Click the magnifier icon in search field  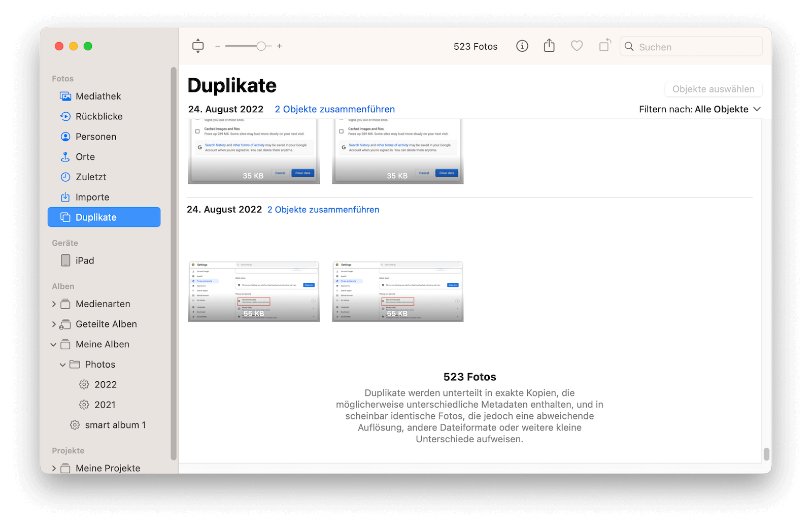(629, 47)
